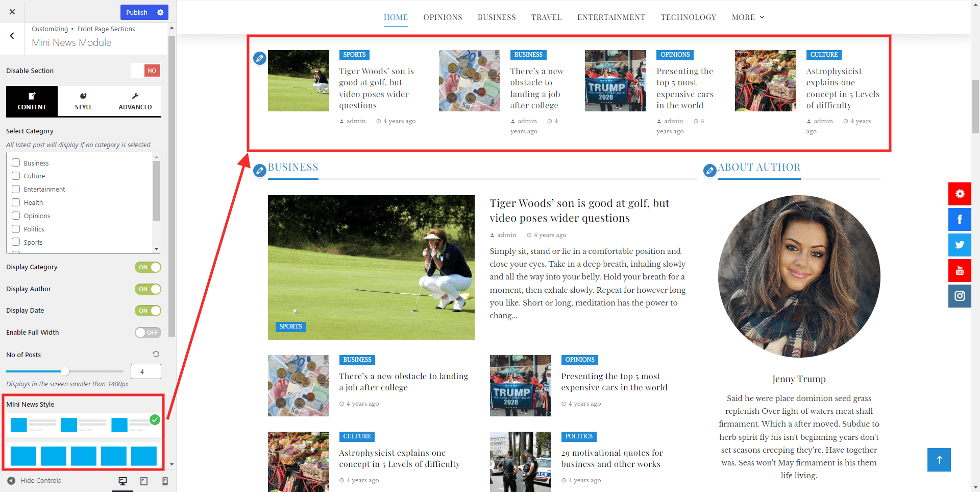The width and height of the screenshot is (980, 492).
Task: Click the large golf featured image
Action: pos(371,267)
